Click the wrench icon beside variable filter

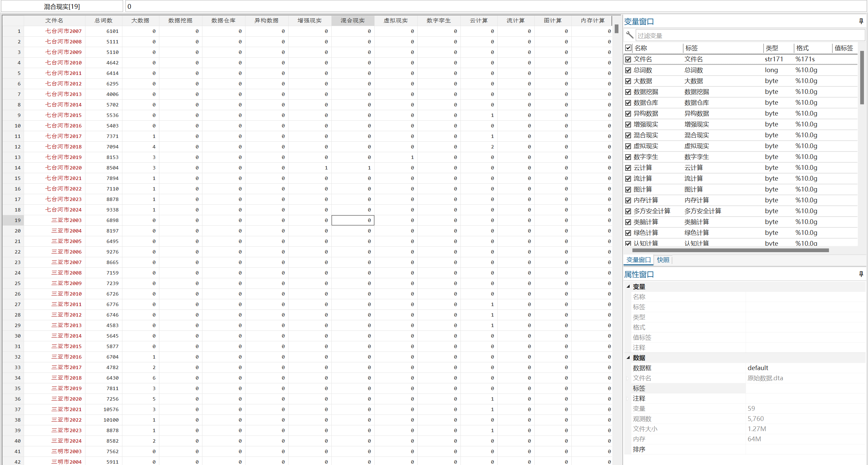[x=630, y=35]
